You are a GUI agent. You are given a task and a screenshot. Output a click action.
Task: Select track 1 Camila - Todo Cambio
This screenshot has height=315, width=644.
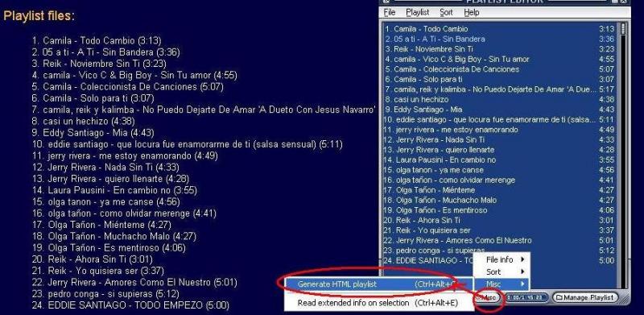coord(499,29)
